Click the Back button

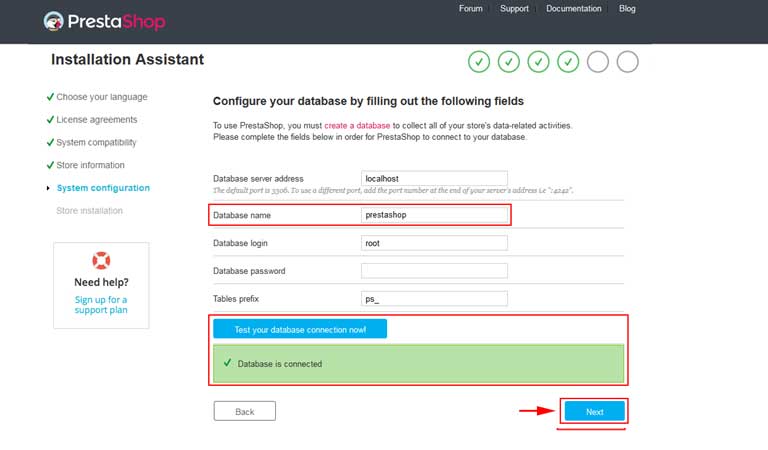[x=244, y=411]
